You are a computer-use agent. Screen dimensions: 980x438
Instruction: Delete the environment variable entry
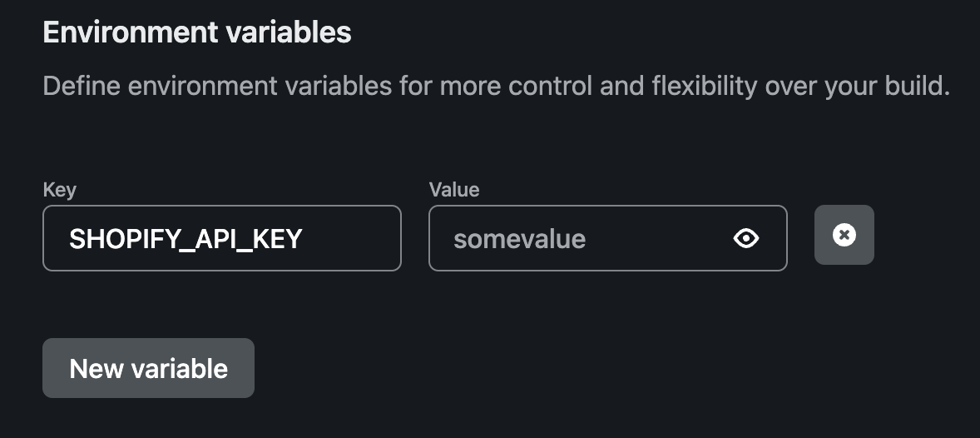click(x=844, y=235)
